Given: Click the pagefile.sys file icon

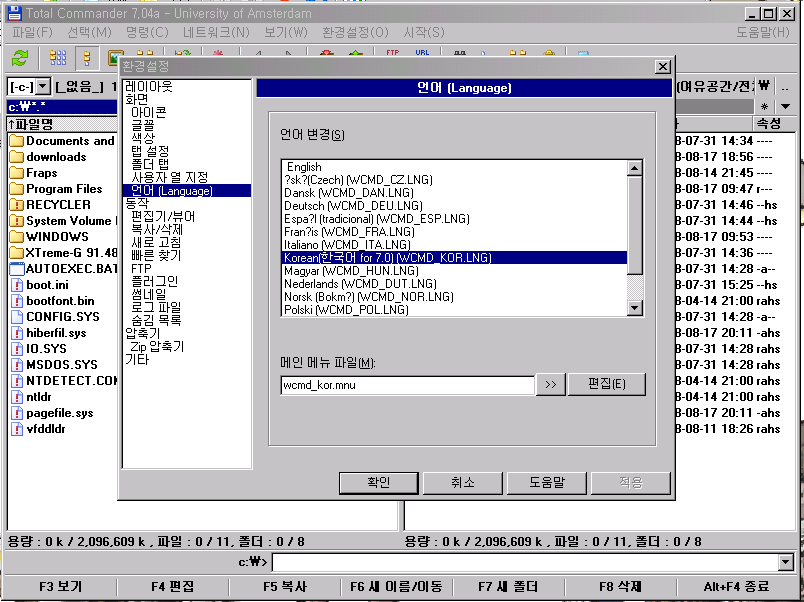Looking at the screenshot, I should click(x=17, y=413).
